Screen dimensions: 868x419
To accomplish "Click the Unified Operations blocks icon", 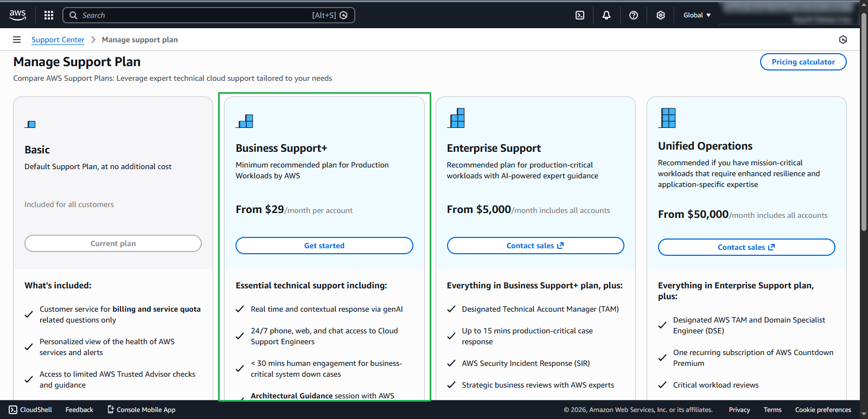I will pos(667,118).
